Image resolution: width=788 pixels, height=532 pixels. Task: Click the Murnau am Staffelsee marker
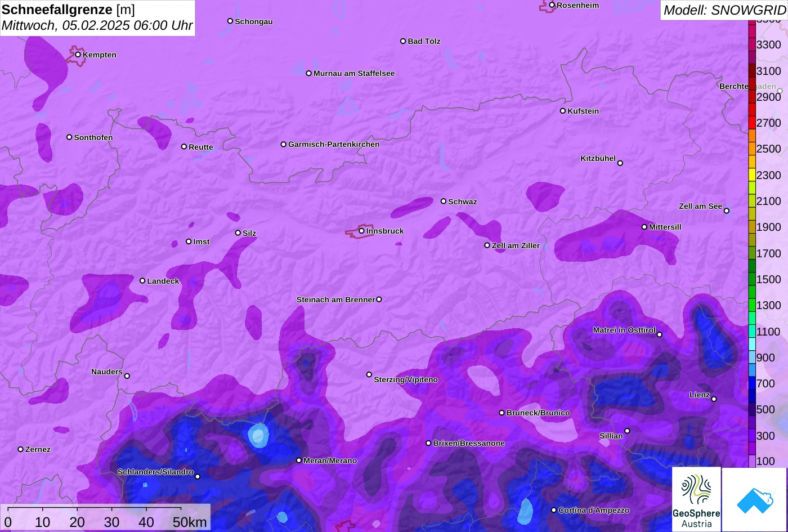click(x=309, y=73)
